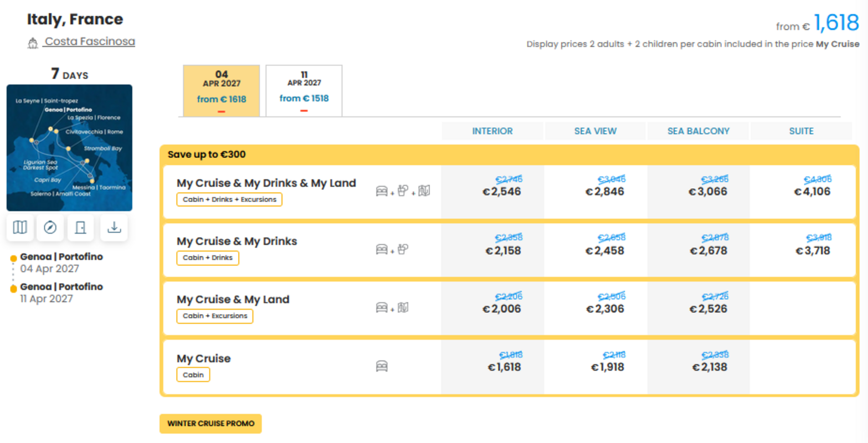This screenshot has width=868, height=443.
Task: Select the €2,006 Interior price
Action: coord(502,308)
